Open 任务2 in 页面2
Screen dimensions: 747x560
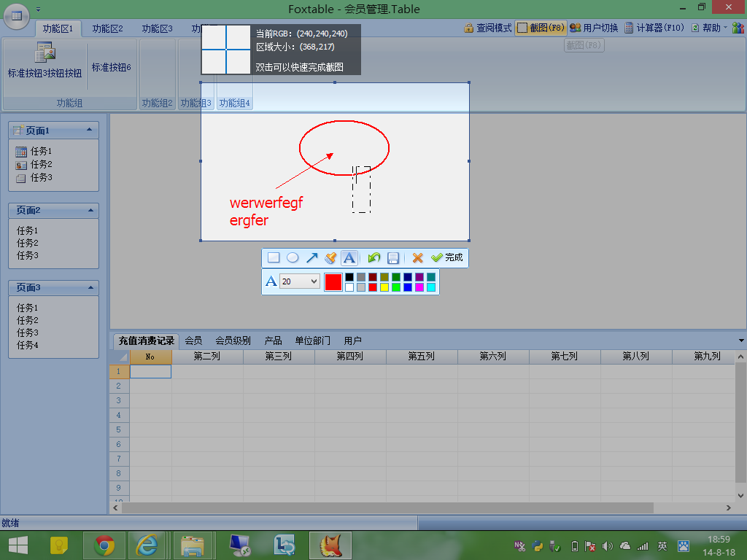coord(28,243)
